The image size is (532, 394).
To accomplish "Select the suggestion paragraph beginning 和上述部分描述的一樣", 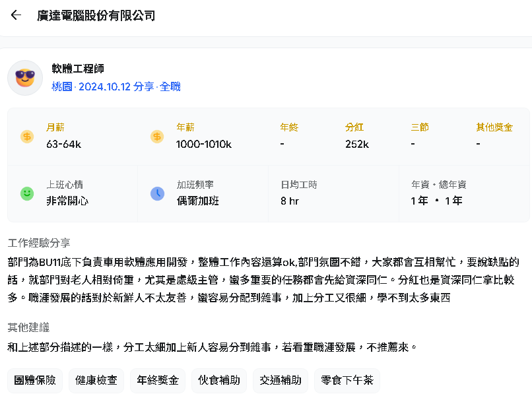I will (212, 347).
